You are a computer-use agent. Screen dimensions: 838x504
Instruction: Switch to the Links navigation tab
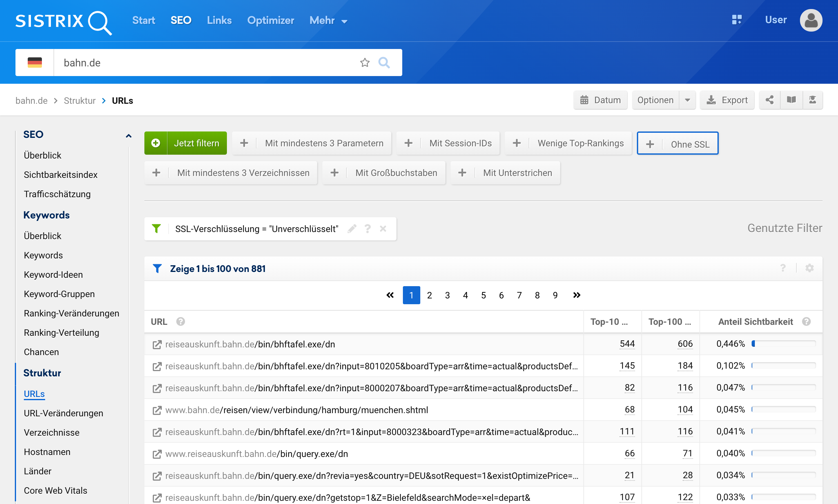tap(219, 20)
